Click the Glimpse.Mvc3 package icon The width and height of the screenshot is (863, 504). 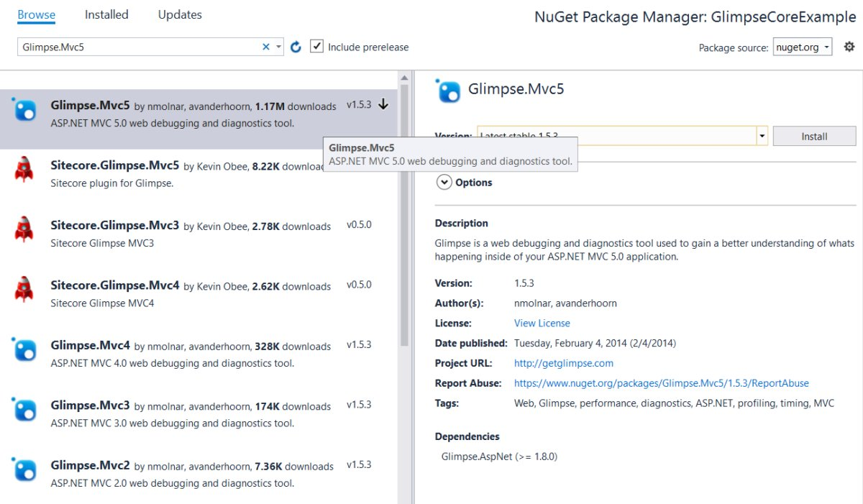point(24,410)
